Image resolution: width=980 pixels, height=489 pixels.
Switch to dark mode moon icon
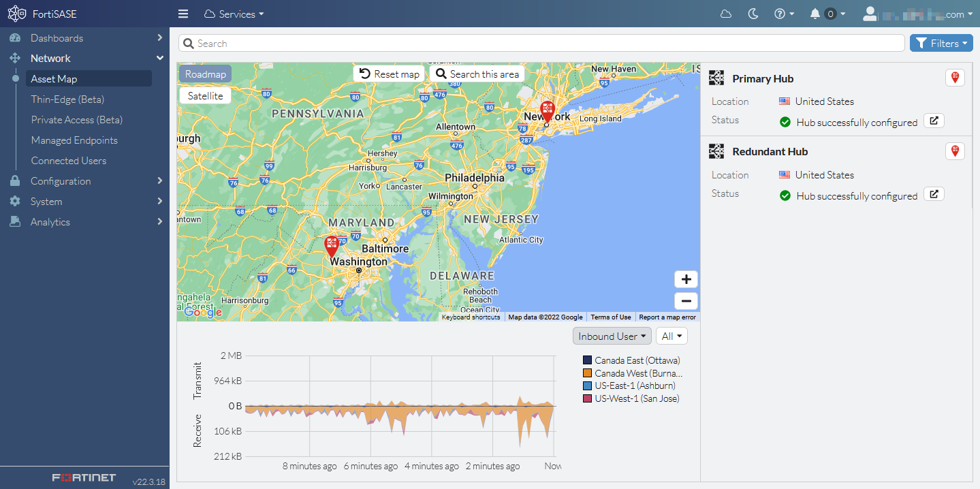tap(753, 14)
